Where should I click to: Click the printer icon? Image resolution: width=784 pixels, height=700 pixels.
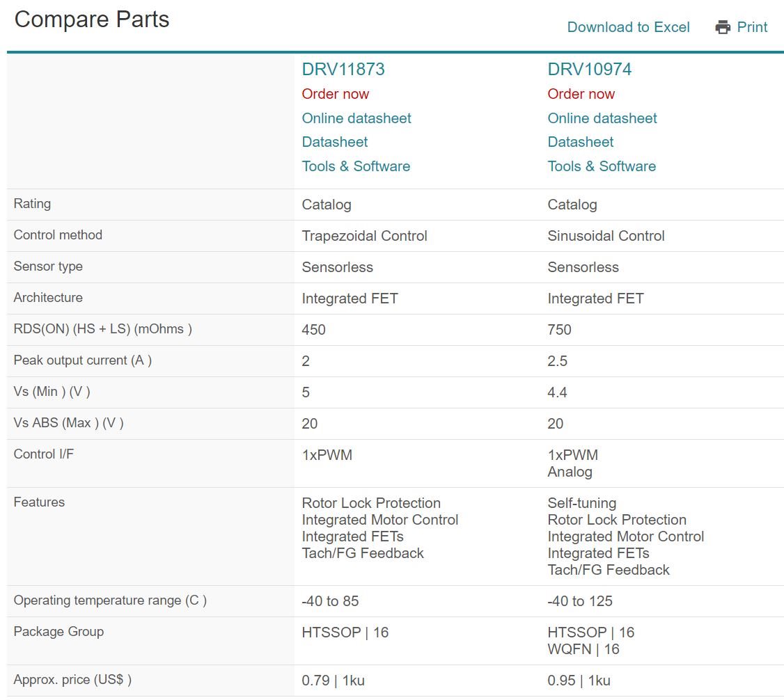point(723,27)
